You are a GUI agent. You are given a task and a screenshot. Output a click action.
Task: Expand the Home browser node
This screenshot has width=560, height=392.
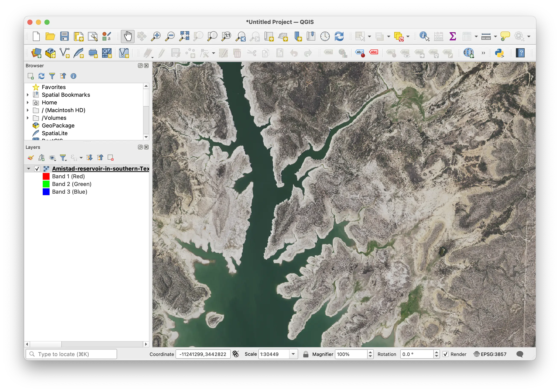tap(28, 103)
